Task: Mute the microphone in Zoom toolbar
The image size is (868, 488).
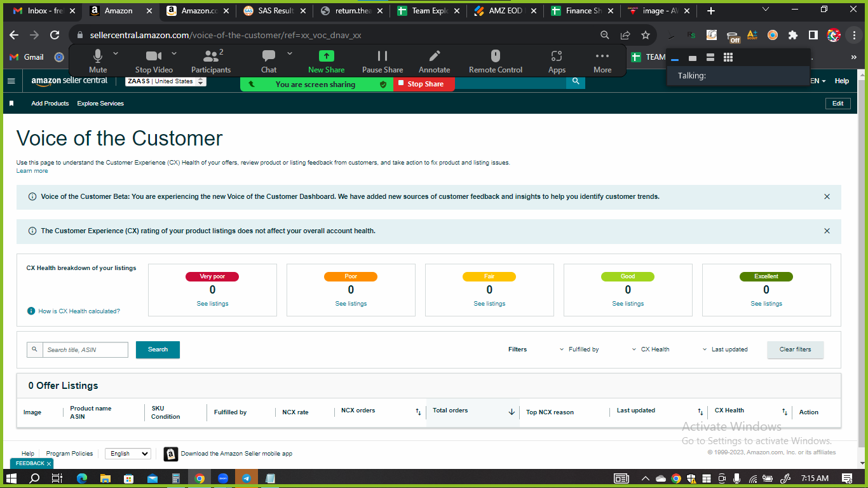Action: tap(98, 61)
